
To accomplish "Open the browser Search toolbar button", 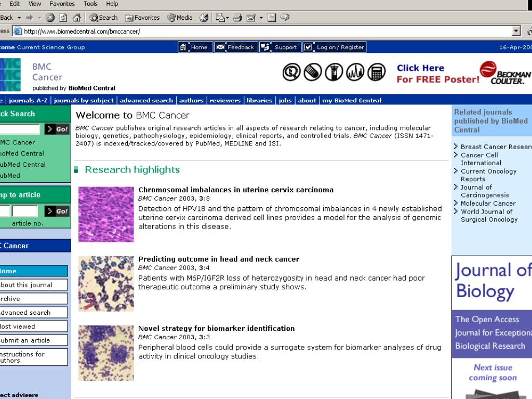I will [x=103, y=18].
